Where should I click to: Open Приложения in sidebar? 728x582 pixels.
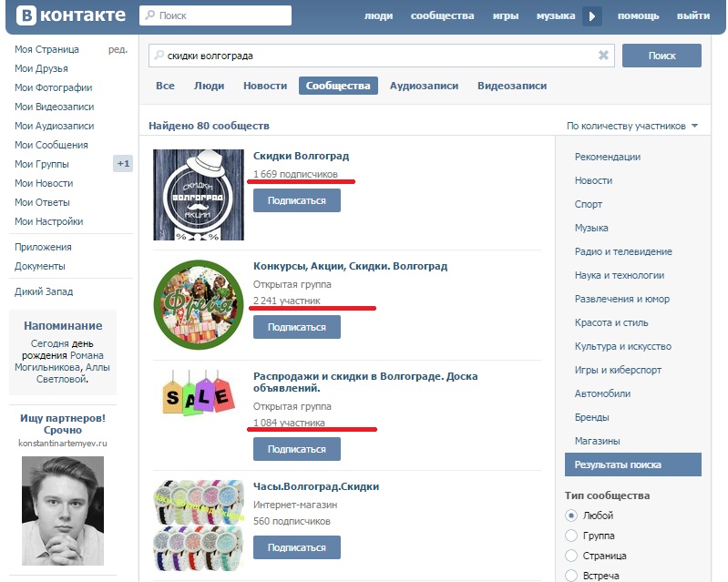43,247
